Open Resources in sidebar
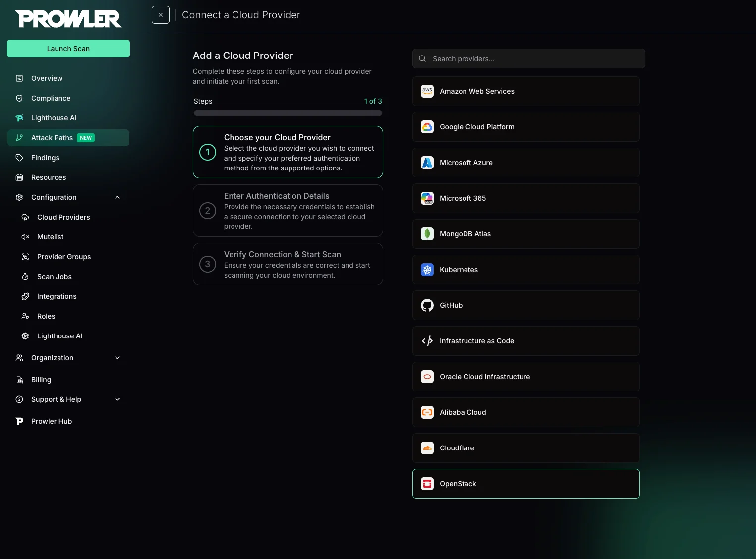 [68, 177]
